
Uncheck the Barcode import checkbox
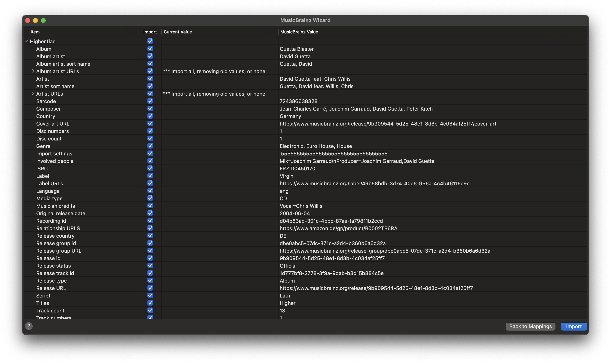coord(150,101)
